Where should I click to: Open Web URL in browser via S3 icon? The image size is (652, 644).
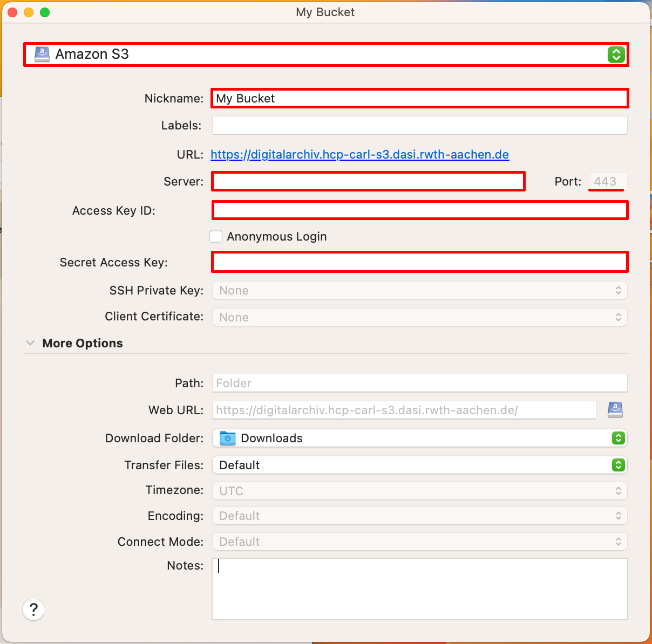(615, 410)
